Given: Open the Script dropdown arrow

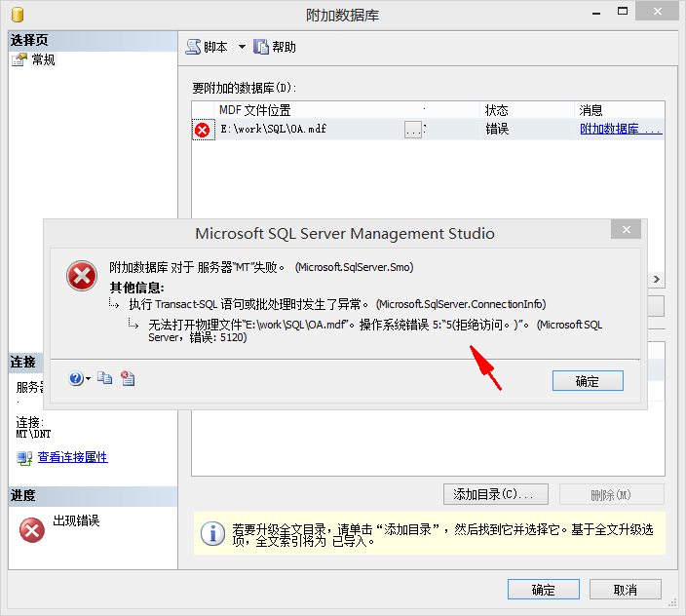Looking at the screenshot, I should [242, 47].
